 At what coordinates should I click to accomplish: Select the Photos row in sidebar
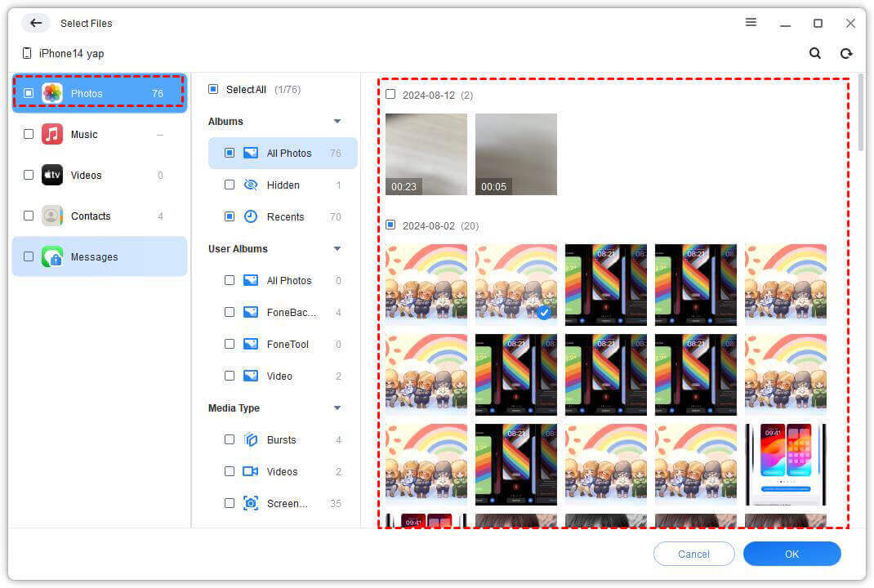tap(99, 93)
